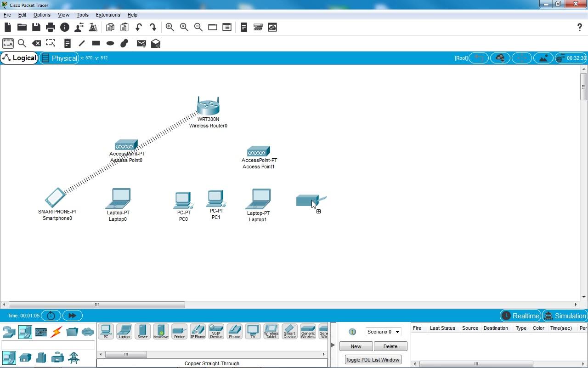Viewport: 588px width, 368px height.
Task: Click the Wireless Router0 device
Action: tap(208, 107)
